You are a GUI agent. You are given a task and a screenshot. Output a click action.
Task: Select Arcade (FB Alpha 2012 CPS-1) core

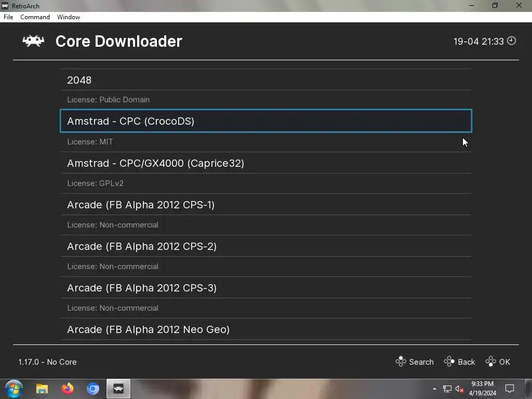[266, 205]
